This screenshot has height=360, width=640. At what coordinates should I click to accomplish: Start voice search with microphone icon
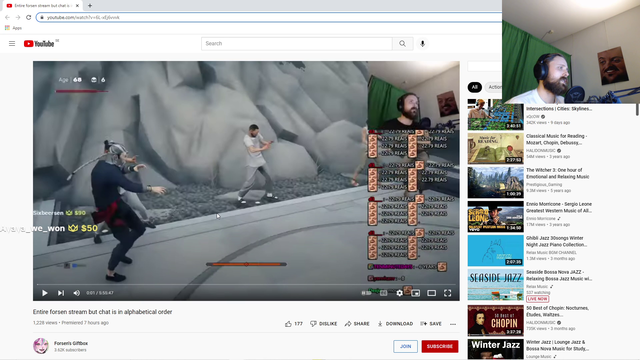pyautogui.click(x=422, y=44)
